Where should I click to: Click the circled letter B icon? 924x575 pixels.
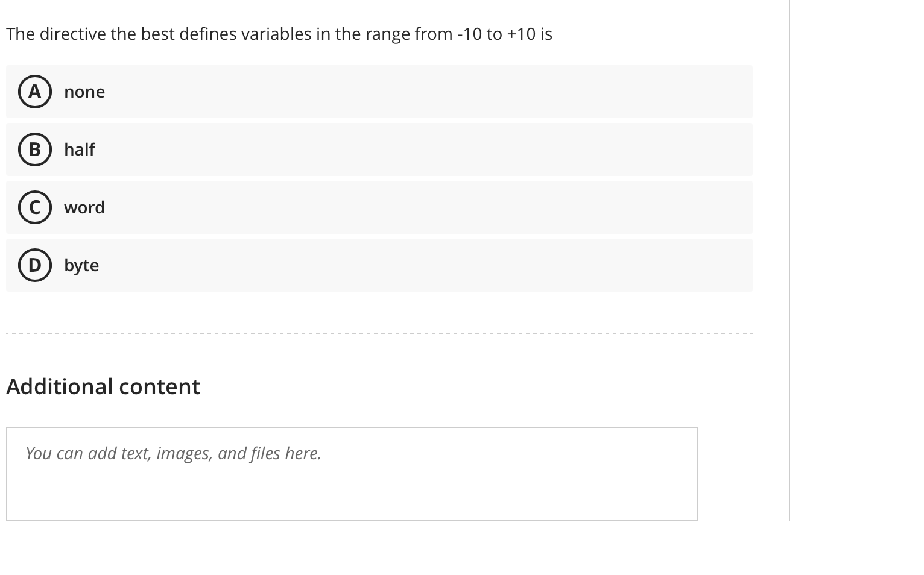pos(34,149)
